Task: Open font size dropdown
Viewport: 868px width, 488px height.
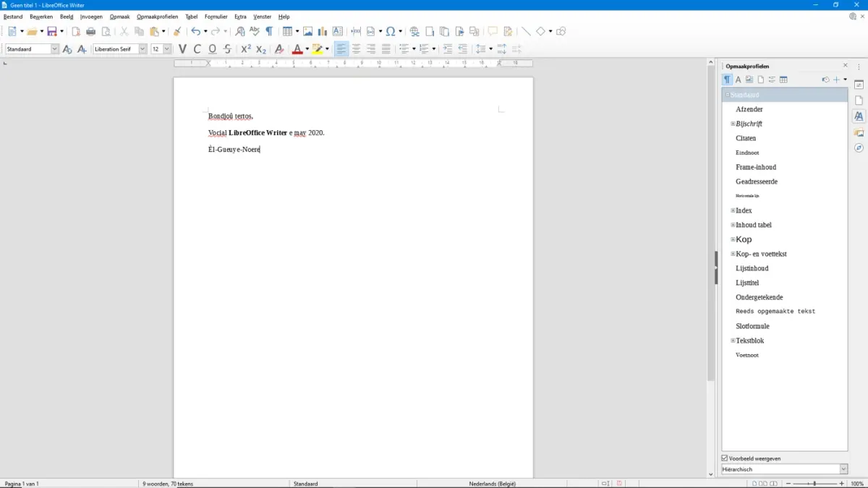Action: click(x=167, y=49)
